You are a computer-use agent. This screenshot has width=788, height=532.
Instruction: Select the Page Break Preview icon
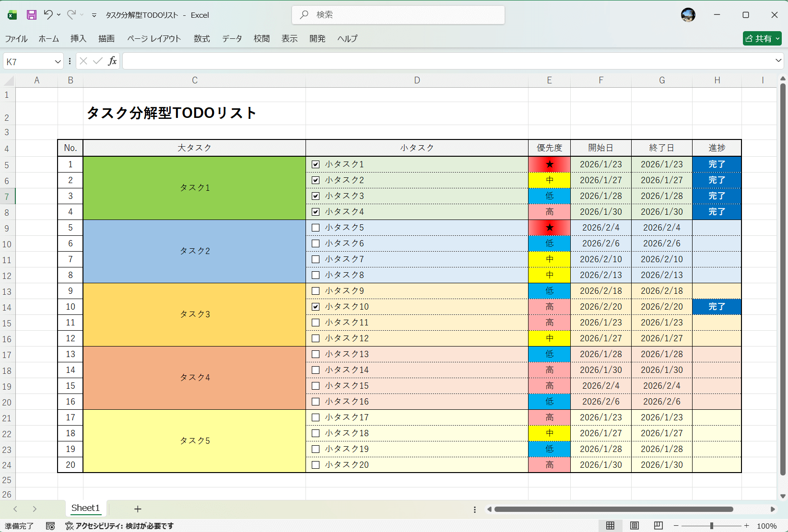658,526
